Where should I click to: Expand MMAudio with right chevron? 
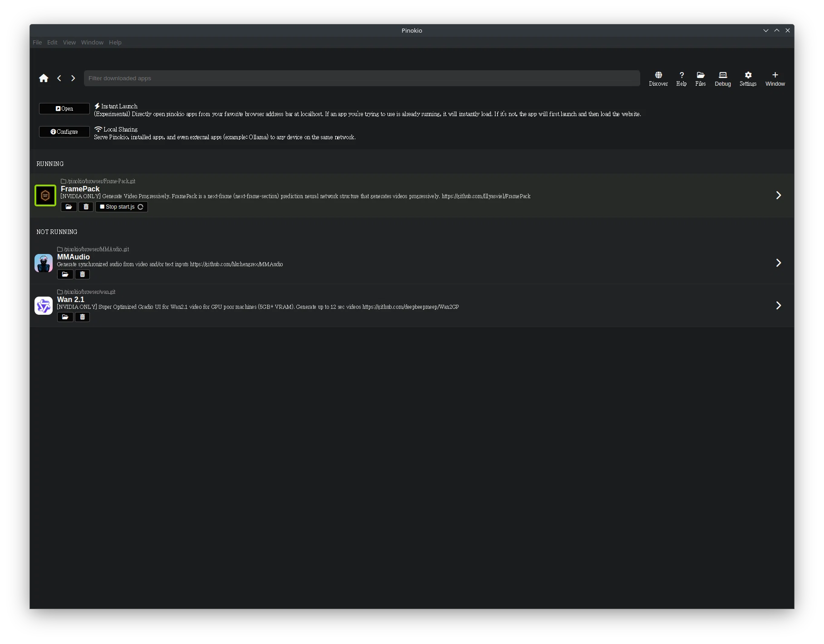pos(778,263)
